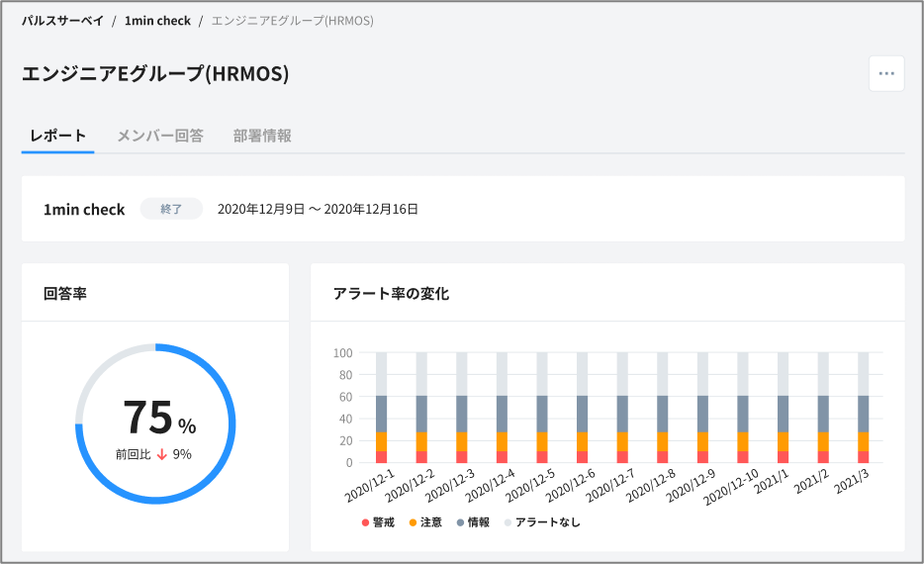Select the 2020/12-1 bar in the chart
The width and height of the screenshot is (924, 564).
[381, 408]
